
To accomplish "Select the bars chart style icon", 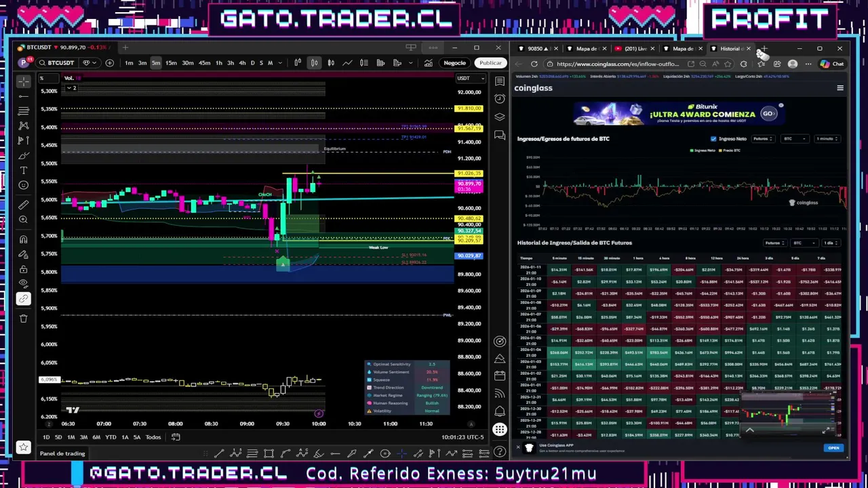I will (x=298, y=63).
